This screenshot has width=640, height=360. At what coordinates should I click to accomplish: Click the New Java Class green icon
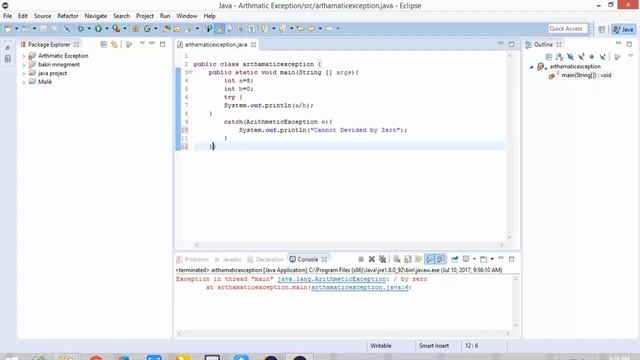tap(147, 29)
